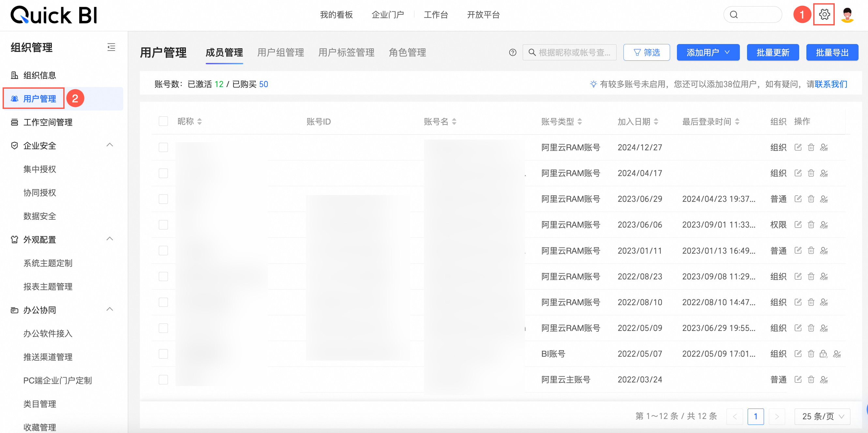Click the user avatar icon
The height and width of the screenshot is (433, 868).
click(847, 15)
